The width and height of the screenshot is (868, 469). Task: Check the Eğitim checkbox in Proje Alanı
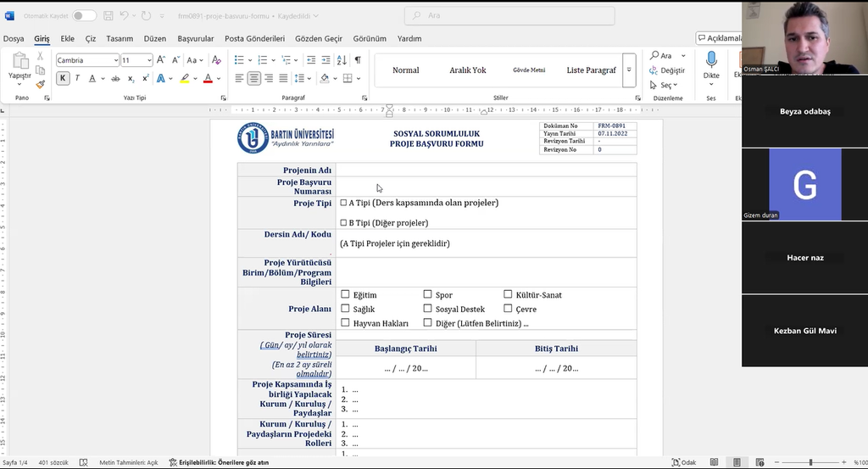coord(345,294)
